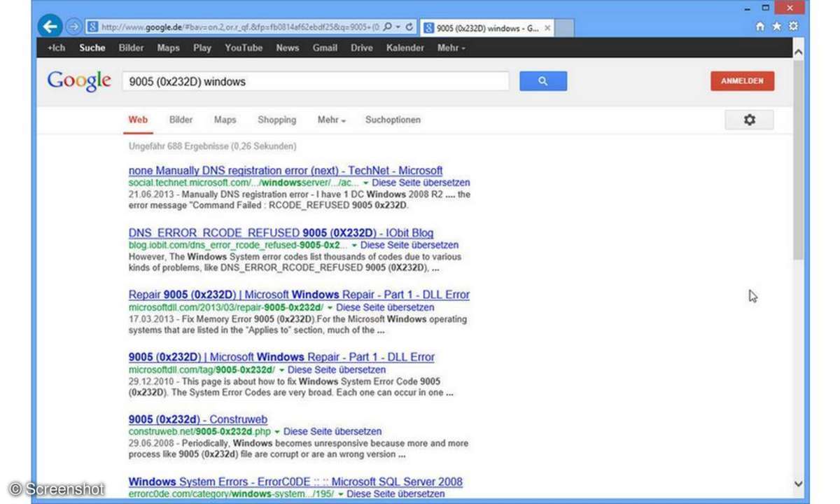Open 'Repair 9005 (0x232D)' DLL Error result

coord(299,295)
